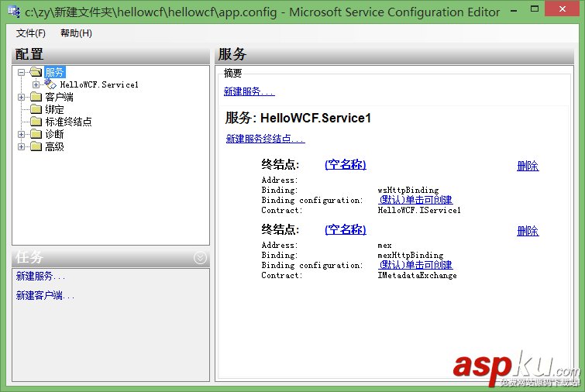
Task: Click the wsHttpBinding value text
Action: (x=408, y=191)
